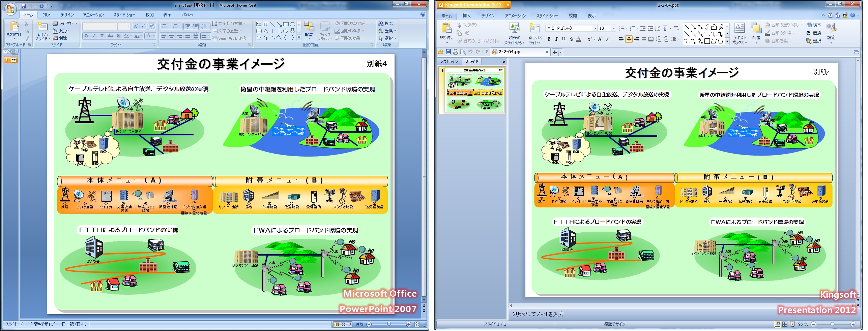The image size is (868, 331).
Task: Expand the Kingsoft shapes gallery more arrow
Action: point(727,42)
